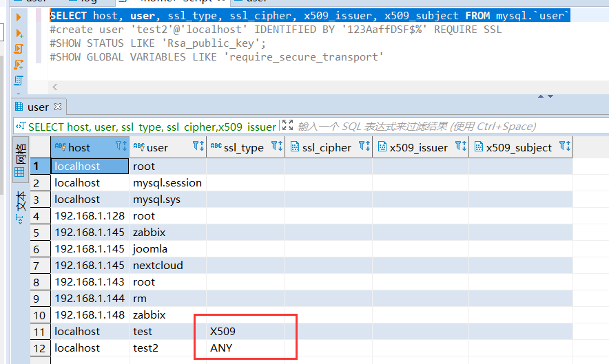Click the Explain execution plan icon
Screen dimensions: 609x364
19,80
